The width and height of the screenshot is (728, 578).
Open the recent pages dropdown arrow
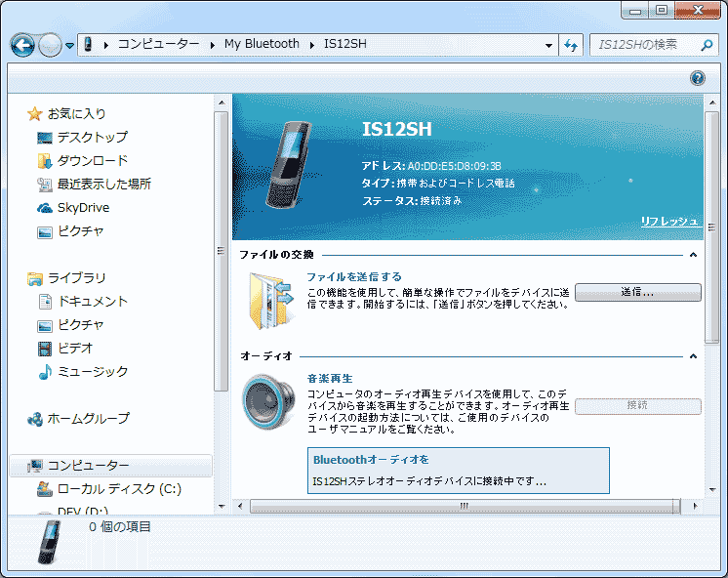pyautogui.click(x=69, y=46)
